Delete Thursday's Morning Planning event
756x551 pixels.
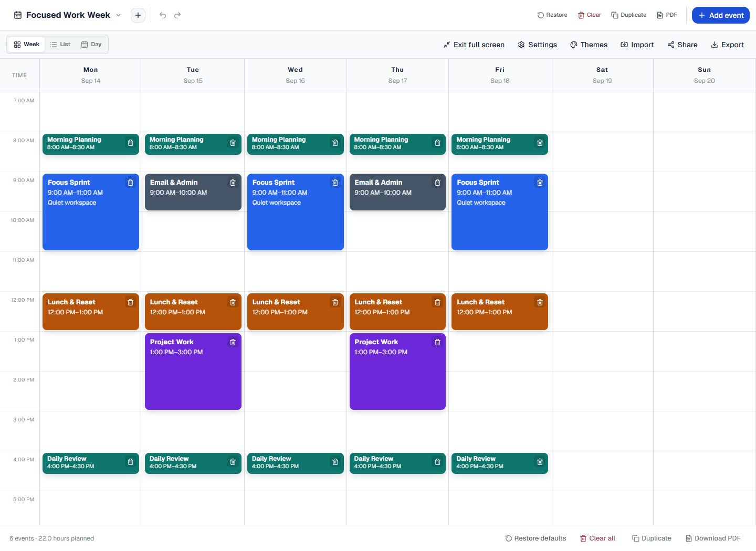coord(437,143)
